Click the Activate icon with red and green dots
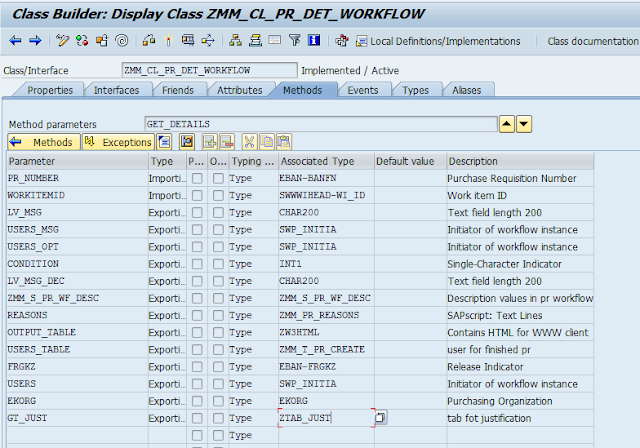The height and width of the screenshot is (448, 640). pyautogui.click(x=82, y=40)
